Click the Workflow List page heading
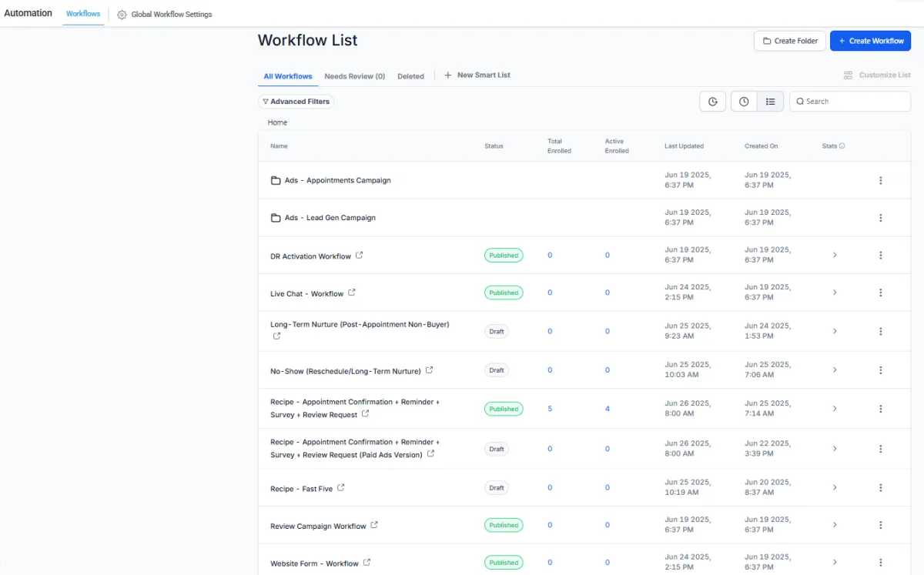Viewport: 924px width, 575px height. 308,40
